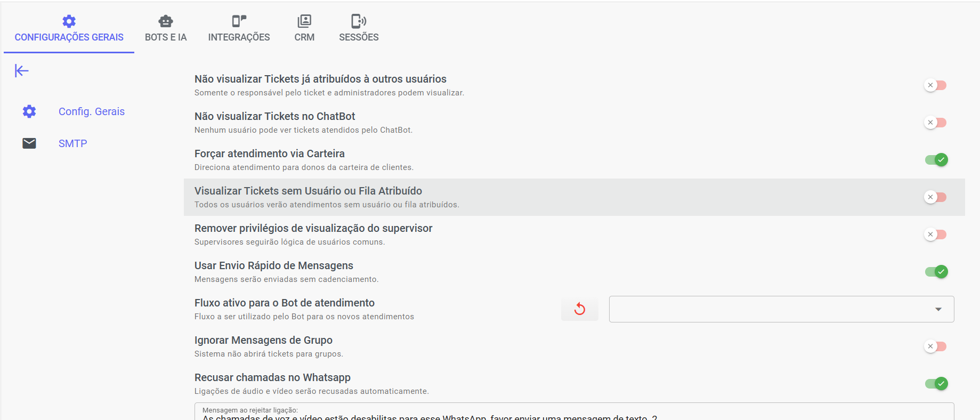The height and width of the screenshot is (420, 980).
Task: Click the Integrações devices icon
Action: point(239,21)
